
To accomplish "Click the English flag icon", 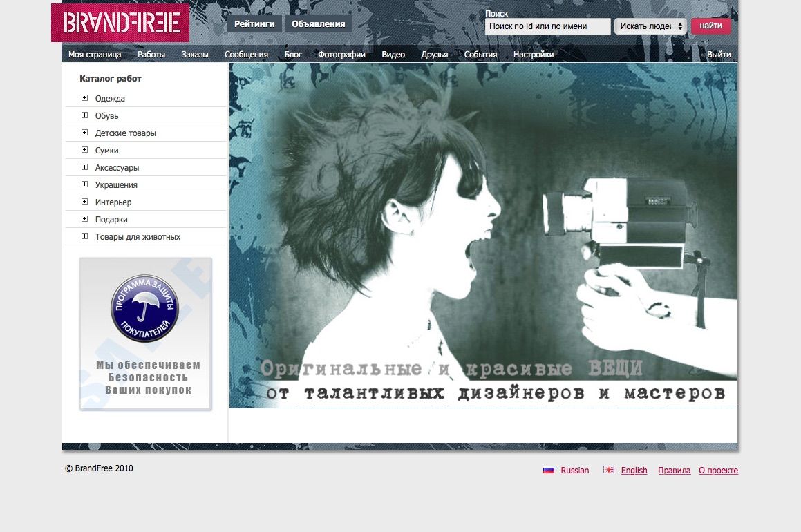I will click(608, 470).
